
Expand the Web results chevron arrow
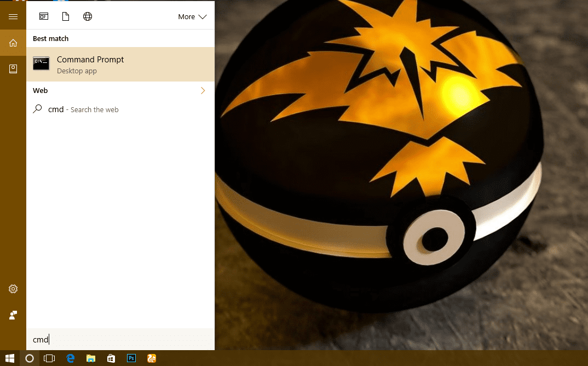tap(203, 90)
